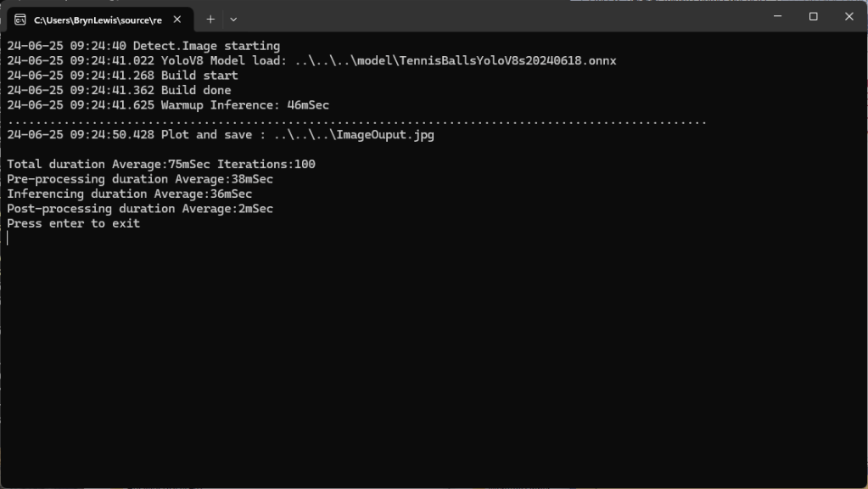Click the "Build done" log line
The width and height of the screenshot is (868, 489).
point(196,90)
